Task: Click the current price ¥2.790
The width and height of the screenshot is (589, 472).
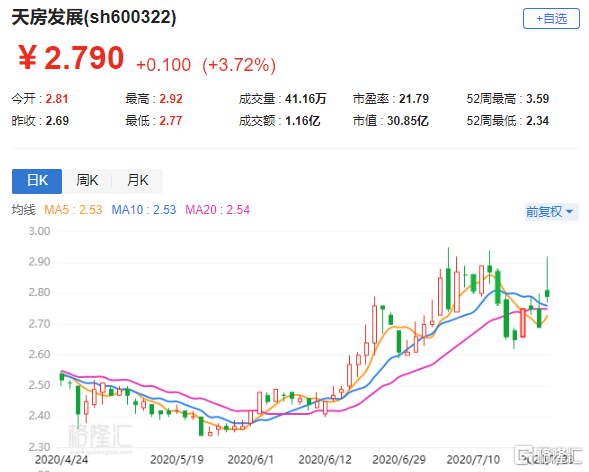Action: point(71,58)
